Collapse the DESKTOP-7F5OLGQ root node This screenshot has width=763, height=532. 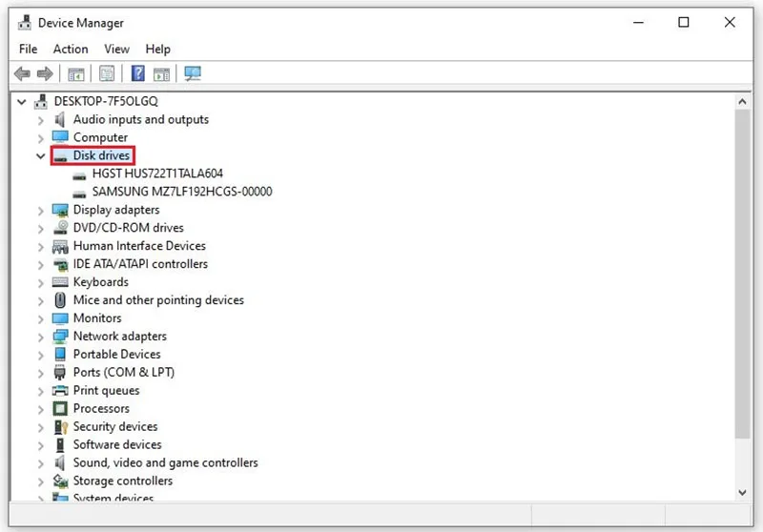pos(21,102)
